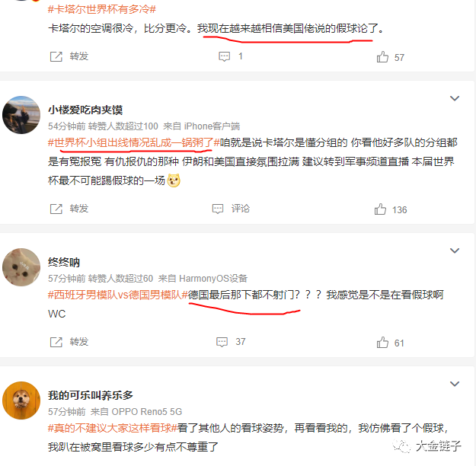Open hashtag #卡塔尔世界杯有多冷#
Screen dimensions: 476x466
(x=102, y=9)
